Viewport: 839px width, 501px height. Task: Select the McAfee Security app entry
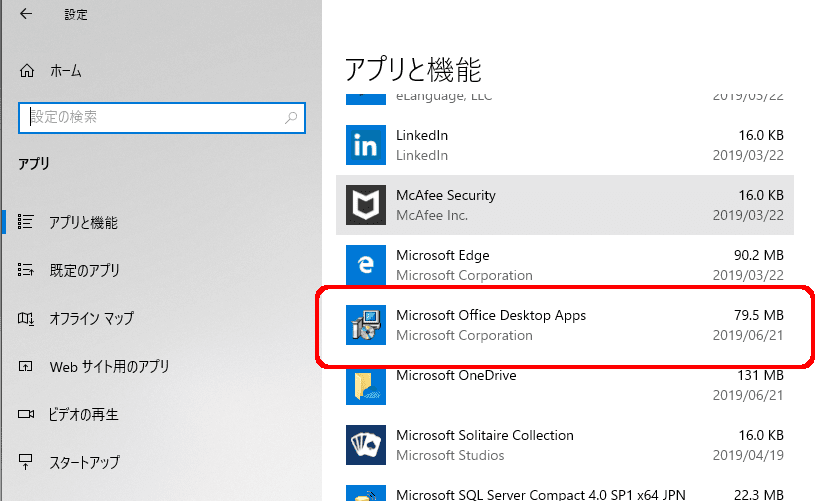565,205
